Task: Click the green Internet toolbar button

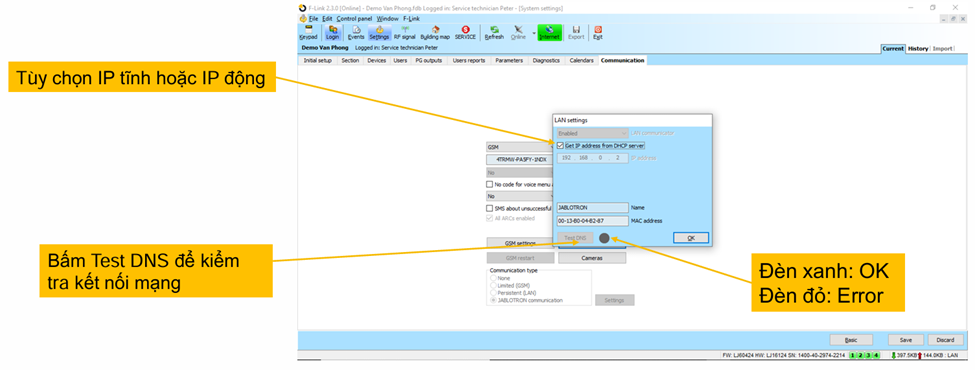Action: pyautogui.click(x=550, y=33)
